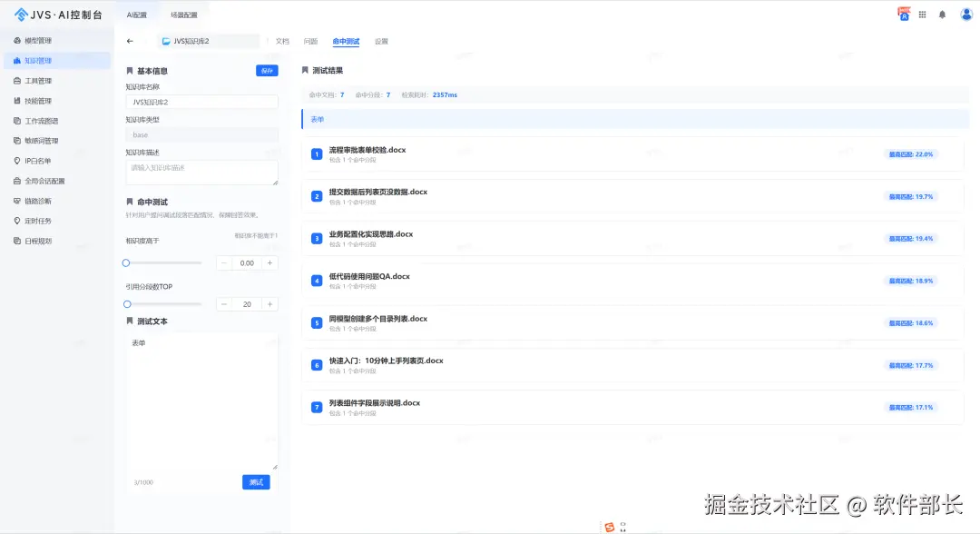Image resolution: width=980 pixels, height=534 pixels.
Task: Click the 2357ms retrieval time value
Action: (445, 95)
